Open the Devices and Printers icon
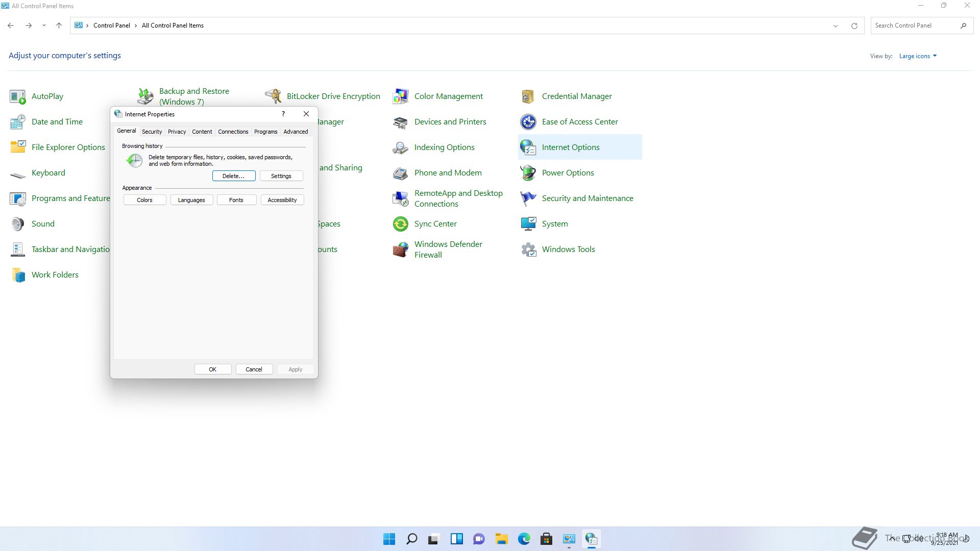Image resolution: width=980 pixels, height=551 pixels. tap(401, 122)
